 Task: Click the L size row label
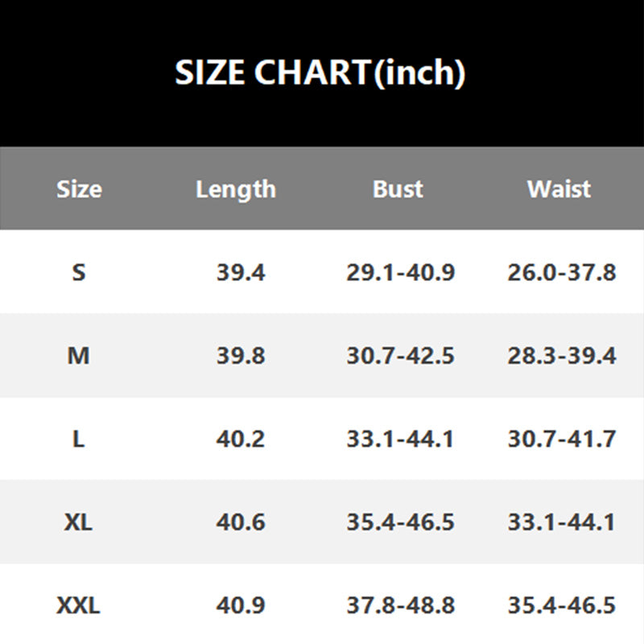tap(78, 439)
